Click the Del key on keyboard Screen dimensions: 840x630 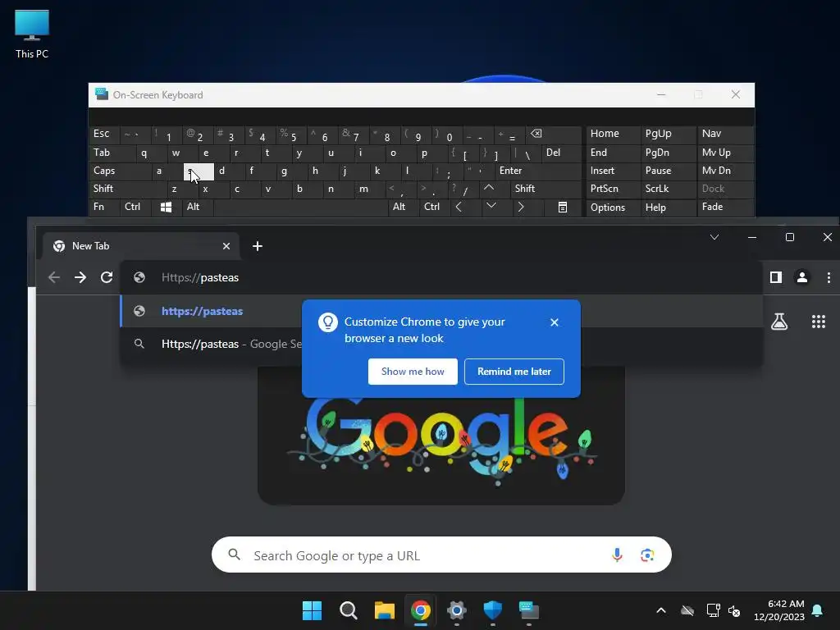coord(561,153)
